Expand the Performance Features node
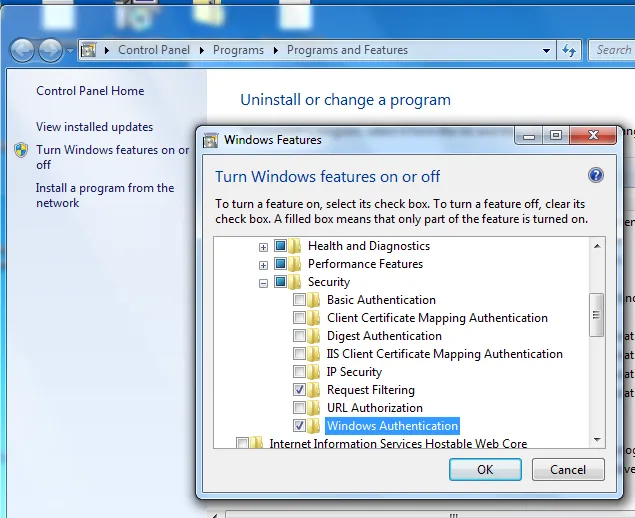The width and height of the screenshot is (635, 518). click(263, 265)
